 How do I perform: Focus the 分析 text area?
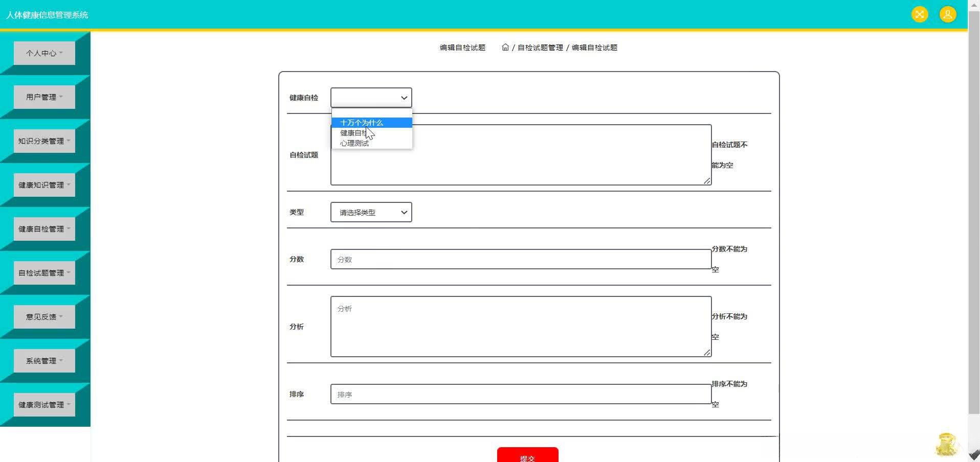pos(521,327)
